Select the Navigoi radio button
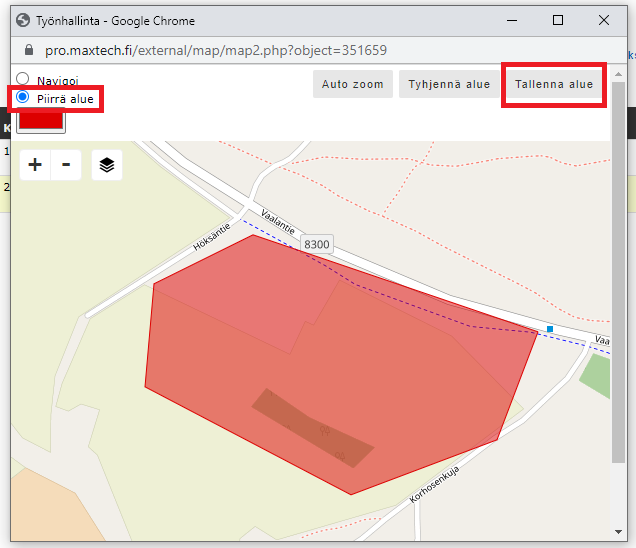 (x=22, y=79)
